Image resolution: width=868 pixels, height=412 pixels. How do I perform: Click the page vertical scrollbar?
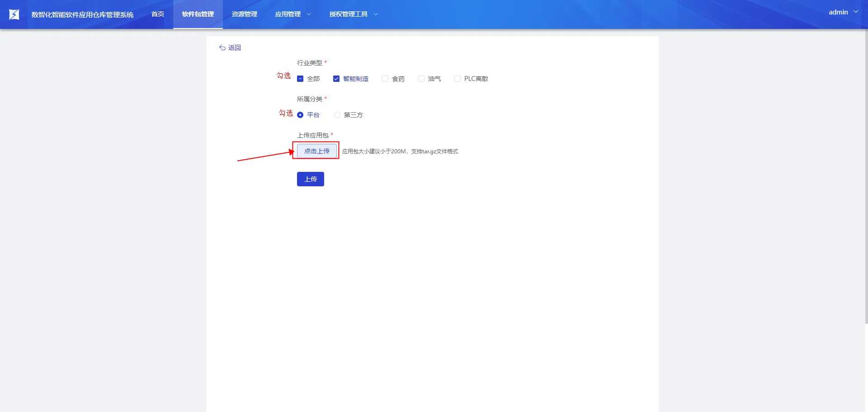tap(866, 181)
